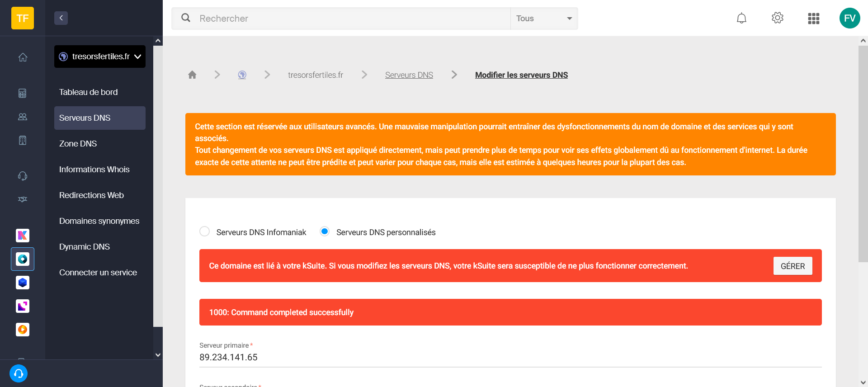Screen dimensions: 868x387
Task: Edit the Serveur primaire field
Action: tap(510, 357)
